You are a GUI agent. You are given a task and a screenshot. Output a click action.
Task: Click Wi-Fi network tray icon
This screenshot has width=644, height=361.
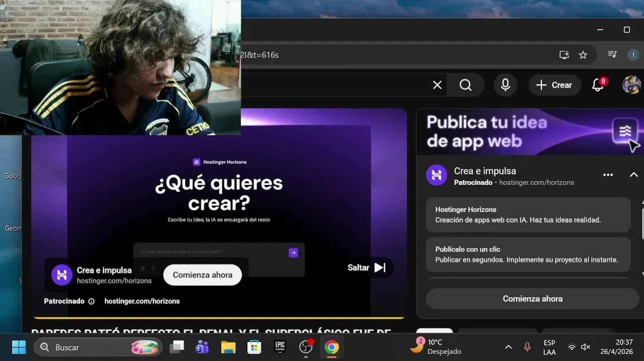pos(572,347)
